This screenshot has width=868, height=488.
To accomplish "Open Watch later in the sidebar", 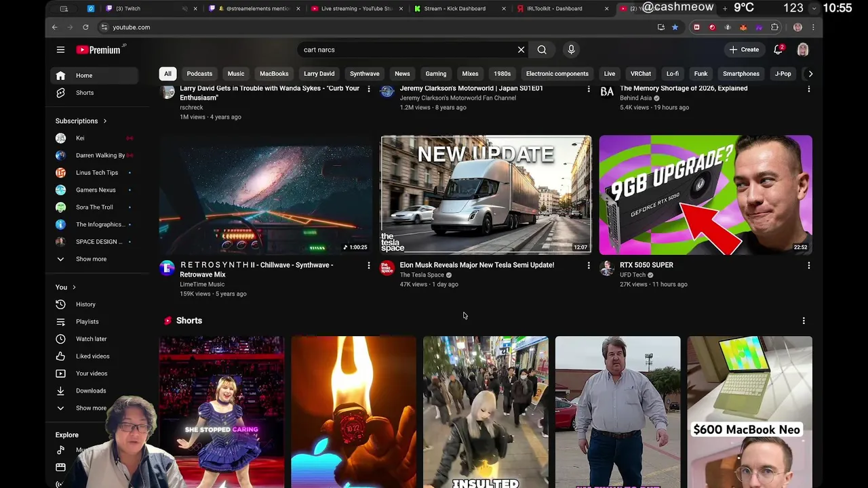I will click(x=95, y=339).
